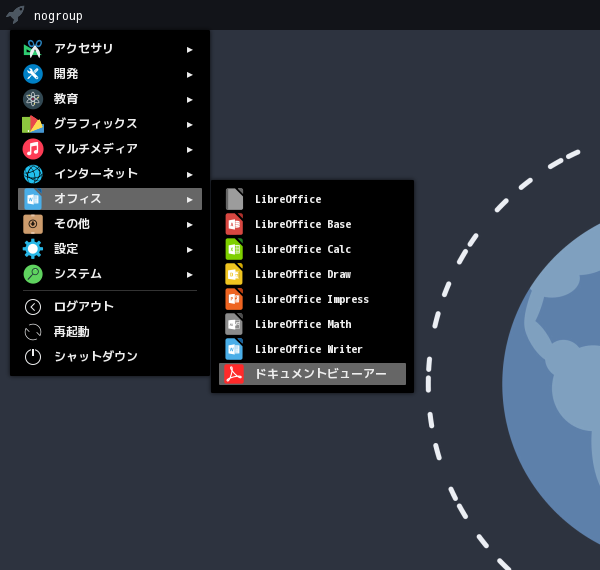Choose シャットダウン to power off
600x570 pixels.
(110, 357)
